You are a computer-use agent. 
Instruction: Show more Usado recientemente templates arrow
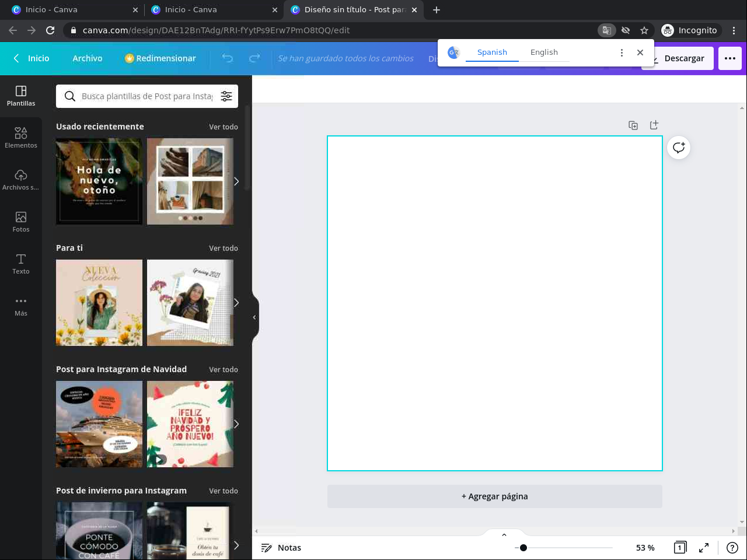point(236,181)
